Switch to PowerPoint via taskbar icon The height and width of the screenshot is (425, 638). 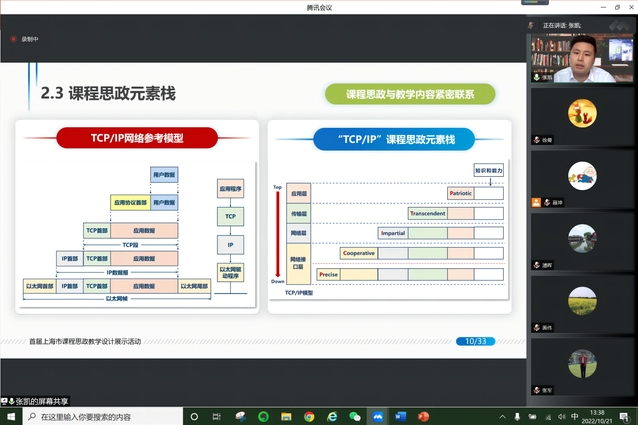coord(423,416)
